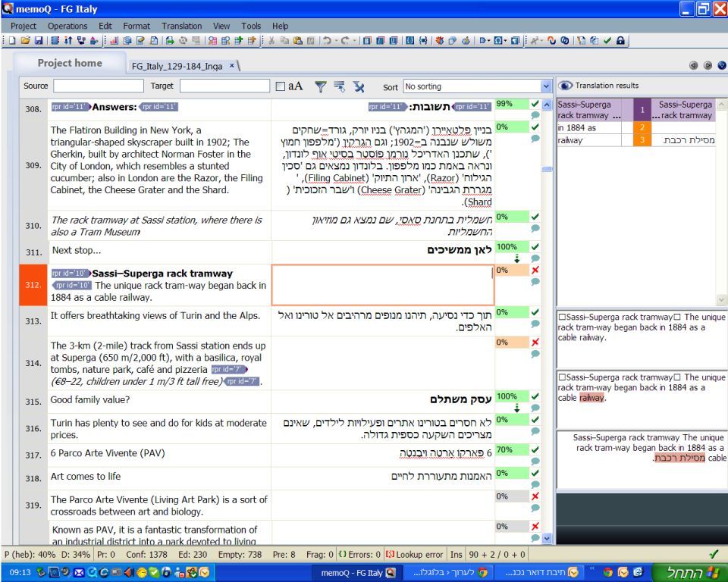Click the eye icon beside Translation results

566,86
